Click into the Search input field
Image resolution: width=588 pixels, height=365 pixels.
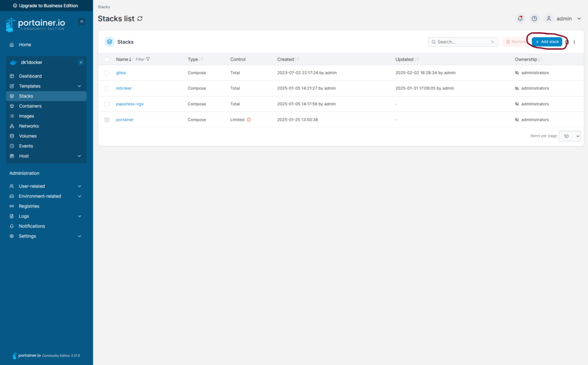click(463, 42)
